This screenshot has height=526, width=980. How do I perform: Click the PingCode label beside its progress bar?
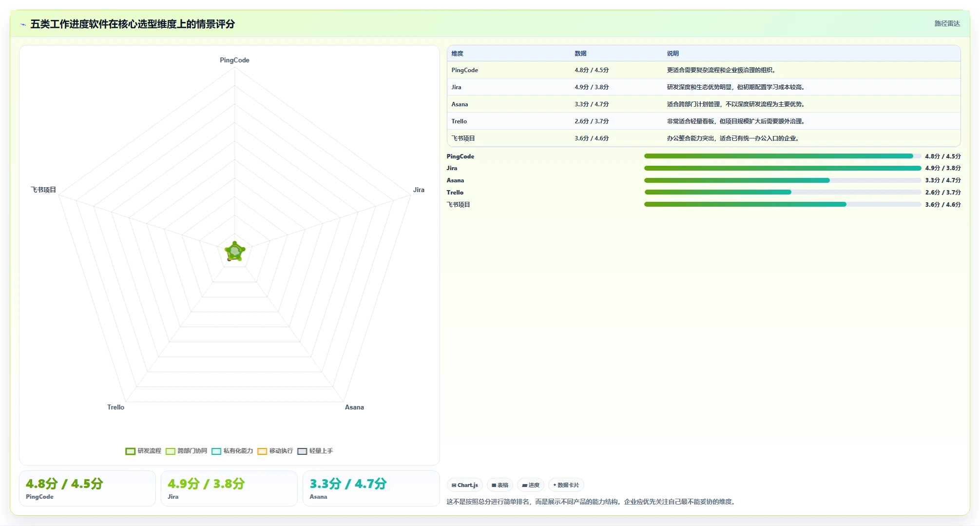(x=460, y=156)
